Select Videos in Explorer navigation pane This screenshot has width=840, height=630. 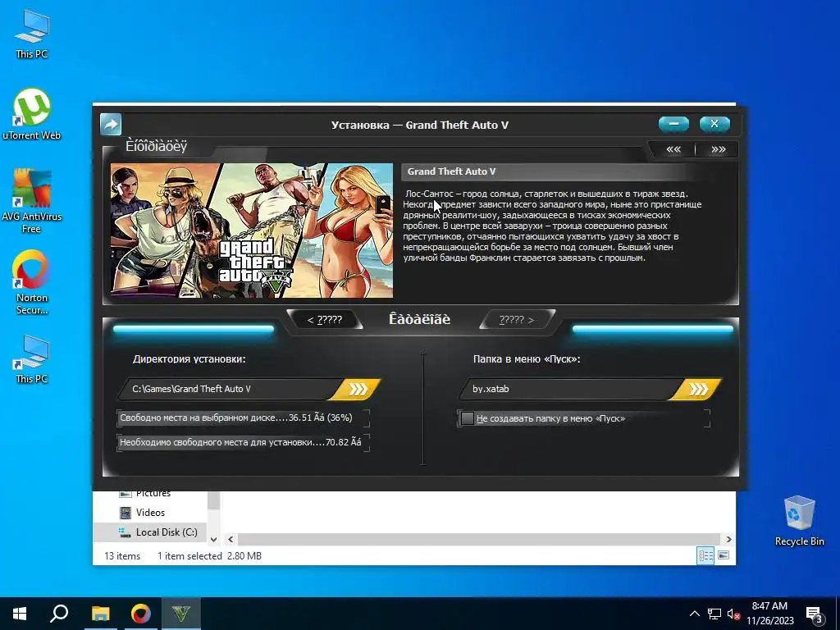click(150, 513)
